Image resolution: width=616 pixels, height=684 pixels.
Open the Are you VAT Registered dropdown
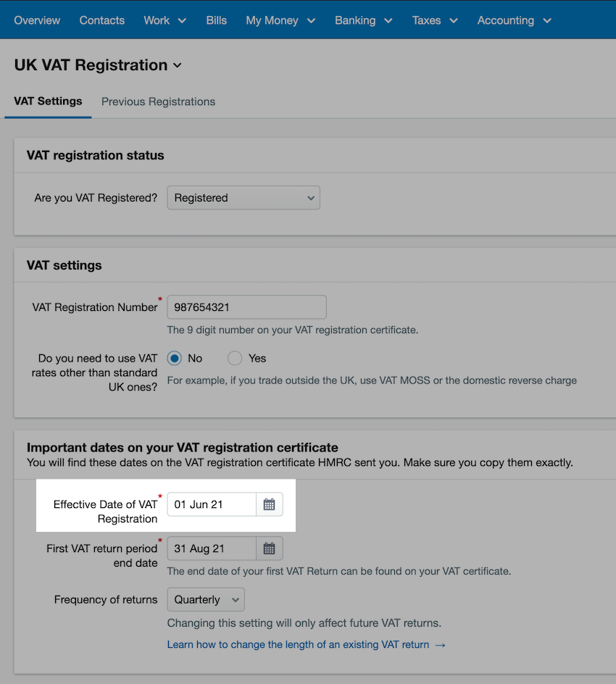244,198
